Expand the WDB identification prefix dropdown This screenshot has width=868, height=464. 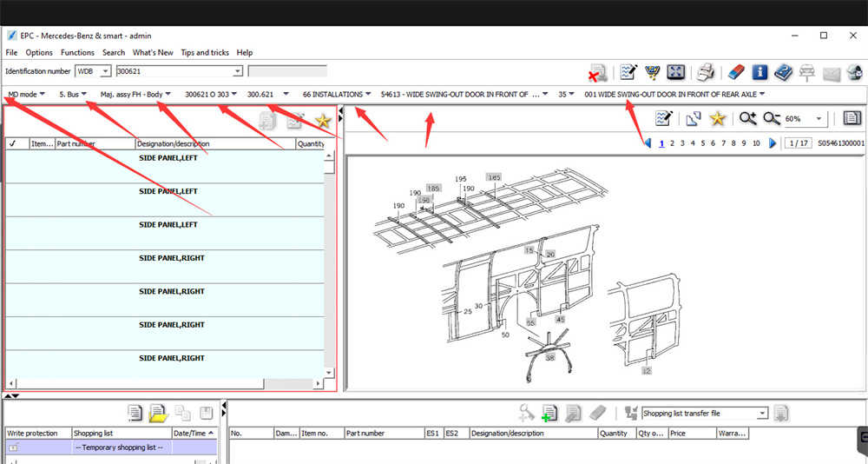(105, 71)
